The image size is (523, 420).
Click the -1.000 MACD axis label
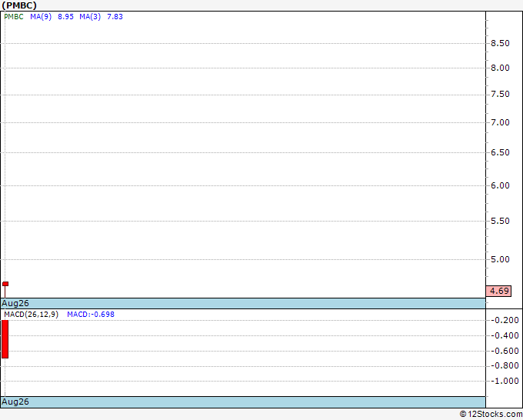click(x=505, y=381)
